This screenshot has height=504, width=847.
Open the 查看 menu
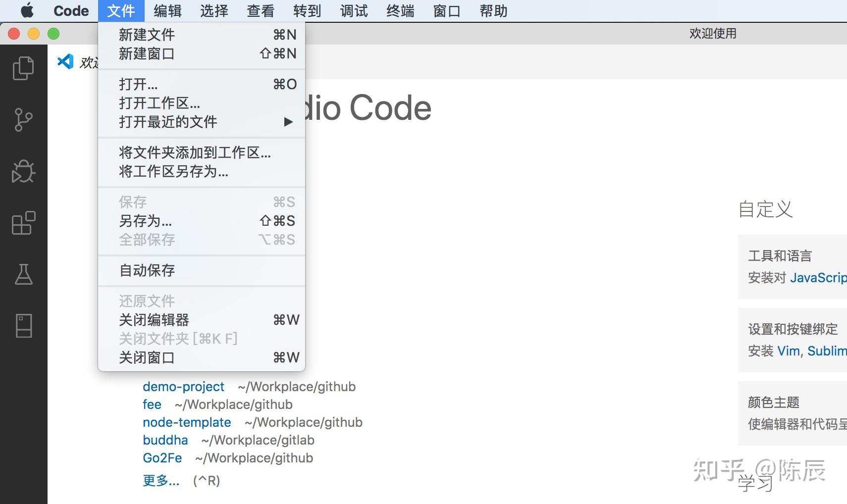pos(261,11)
